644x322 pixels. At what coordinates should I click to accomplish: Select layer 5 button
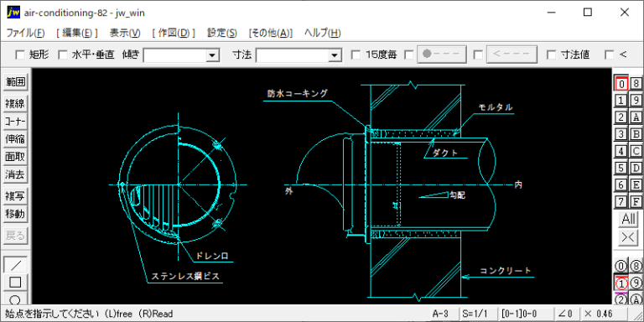point(621,169)
